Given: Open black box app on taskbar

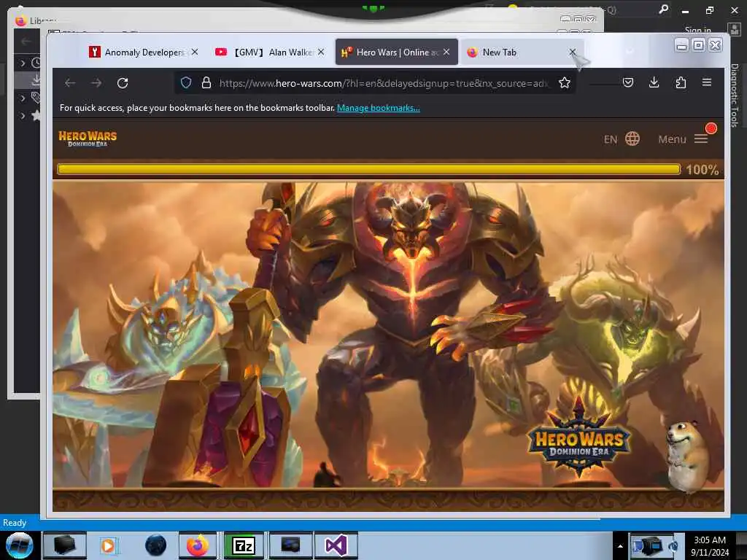Looking at the screenshot, I should click(x=64, y=545).
